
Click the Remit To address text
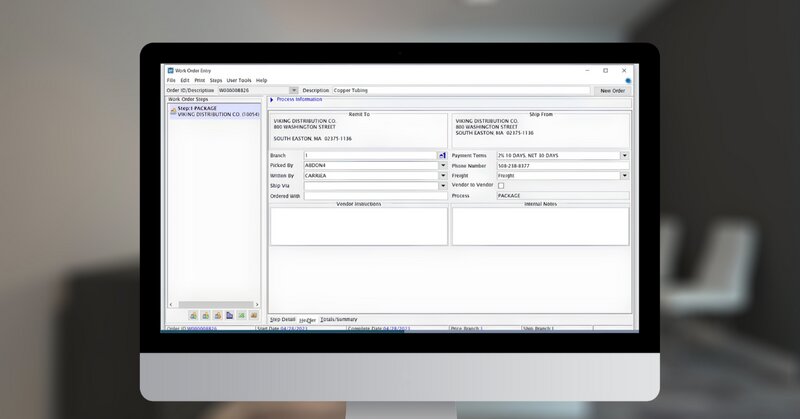tap(312, 130)
